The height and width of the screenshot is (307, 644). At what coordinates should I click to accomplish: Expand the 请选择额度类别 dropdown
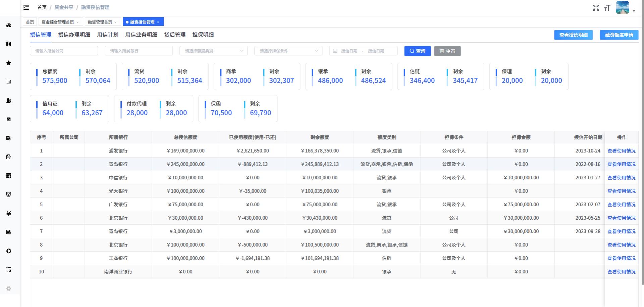tap(213, 51)
